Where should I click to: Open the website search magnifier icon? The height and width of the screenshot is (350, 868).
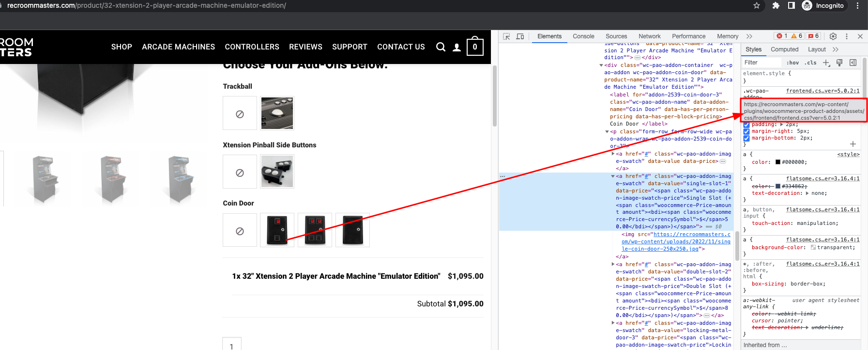coord(441,47)
